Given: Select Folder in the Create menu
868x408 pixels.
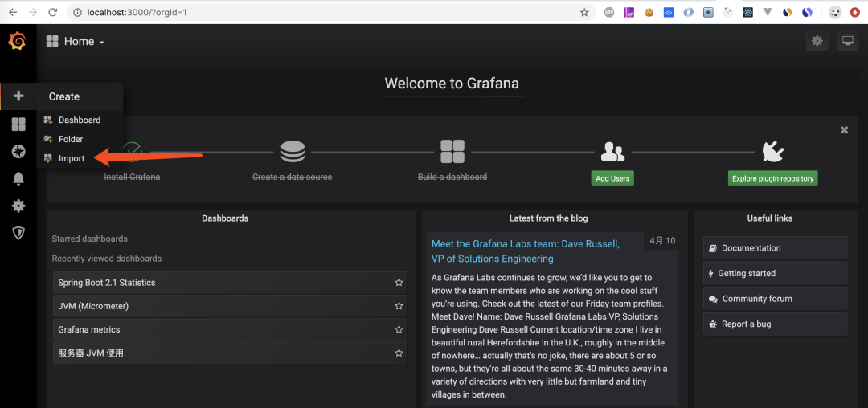Looking at the screenshot, I should pos(72,139).
